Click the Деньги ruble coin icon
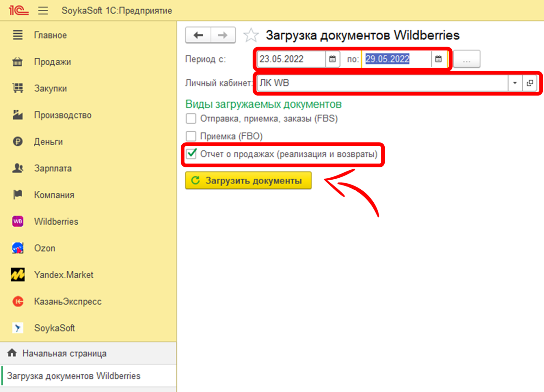Viewport: 544px width, 392px height. tap(18, 141)
